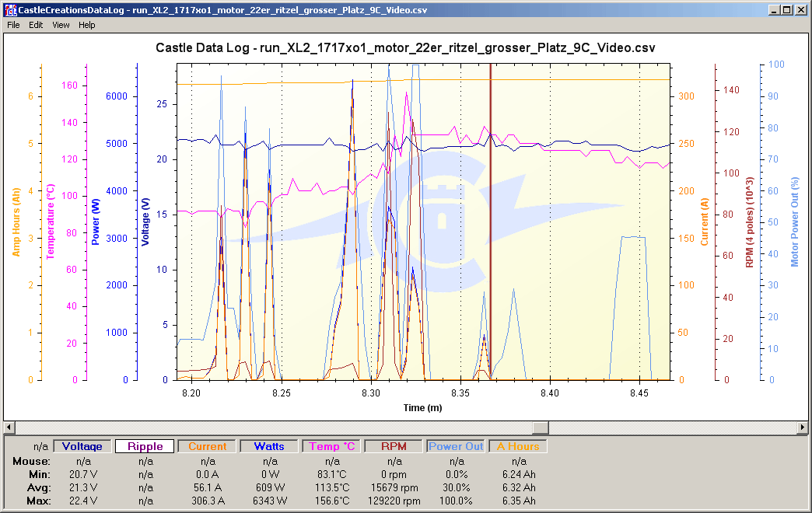Click the Power (W) axis label
This screenshot has width=812, height=513.
pos(96,222)
